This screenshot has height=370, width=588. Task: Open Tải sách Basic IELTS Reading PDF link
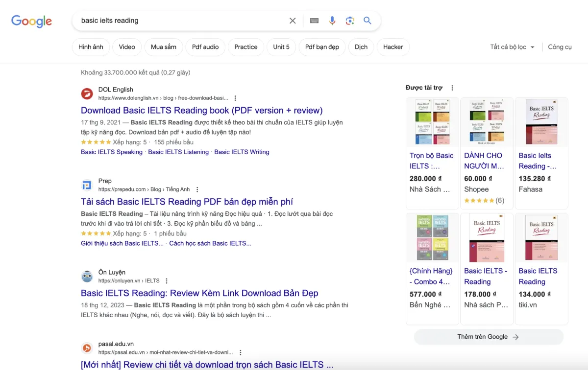[187, 202]
